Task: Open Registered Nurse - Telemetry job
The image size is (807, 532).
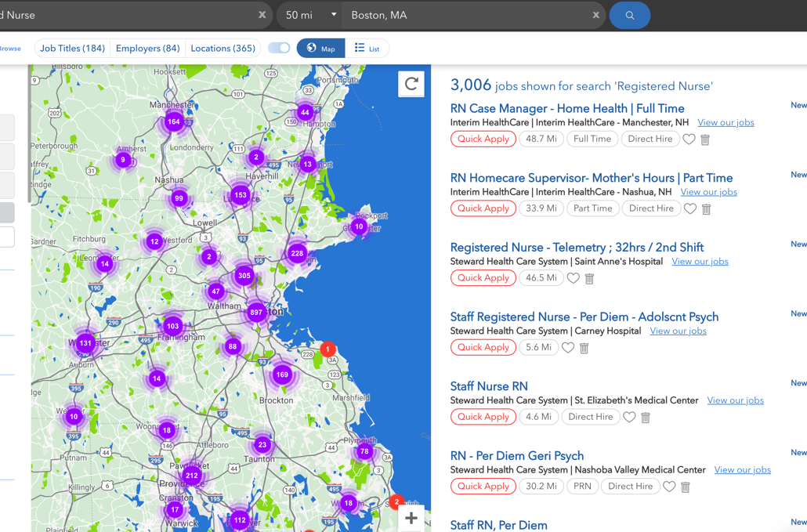Action: click(x=577, y=248)
